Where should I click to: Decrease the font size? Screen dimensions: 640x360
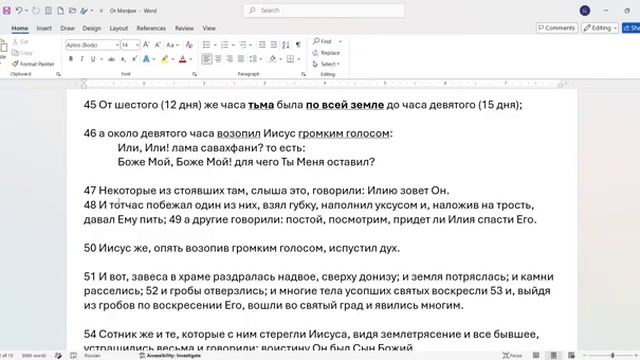click(x=158, y=44)
